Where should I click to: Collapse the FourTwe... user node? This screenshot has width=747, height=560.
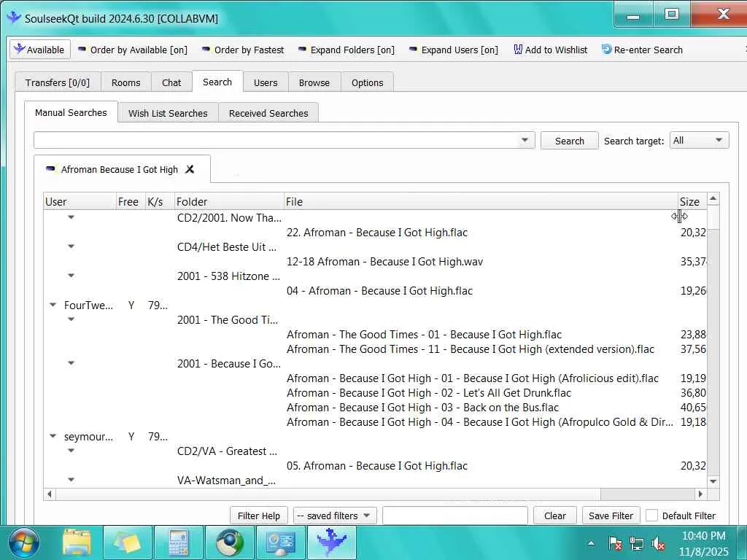pos(53,306)
